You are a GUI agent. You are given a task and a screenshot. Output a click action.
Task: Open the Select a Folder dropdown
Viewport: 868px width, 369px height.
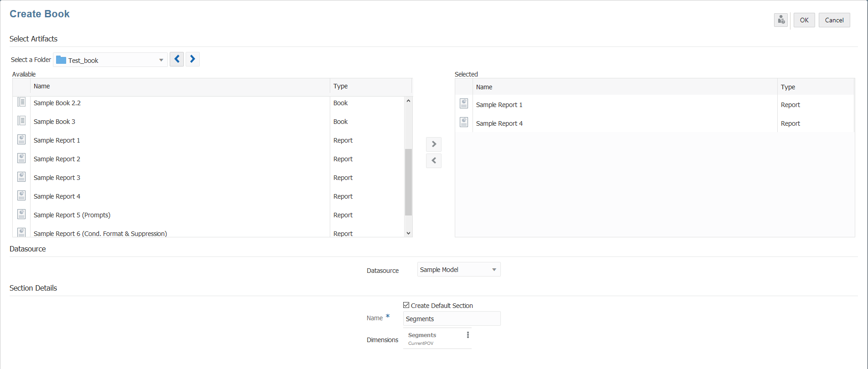point(161,60)
